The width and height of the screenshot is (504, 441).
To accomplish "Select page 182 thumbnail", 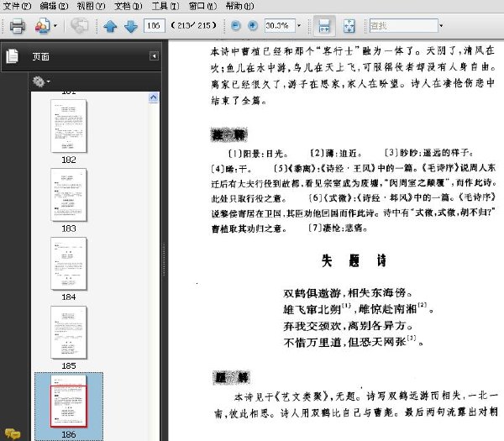I will [69, 126].
